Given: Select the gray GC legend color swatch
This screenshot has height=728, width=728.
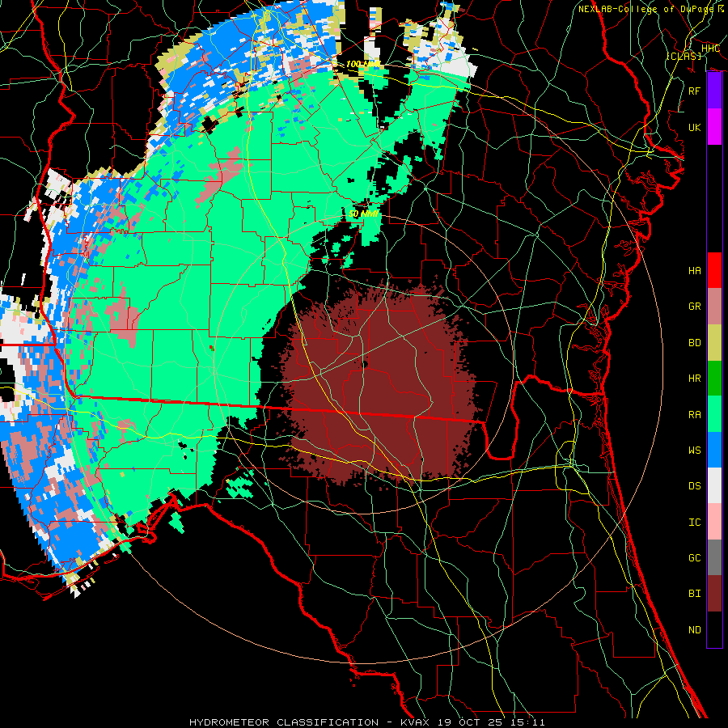Looking at the screenshot, I should click(x=714, y=557).
